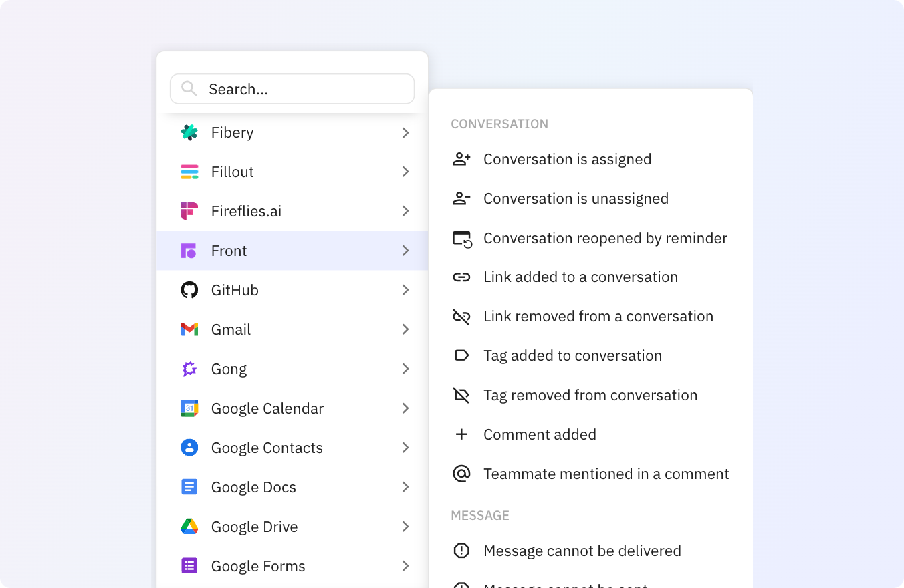Expand the Google Contacts chevron
904x588 pixels.
click(405, 448)
